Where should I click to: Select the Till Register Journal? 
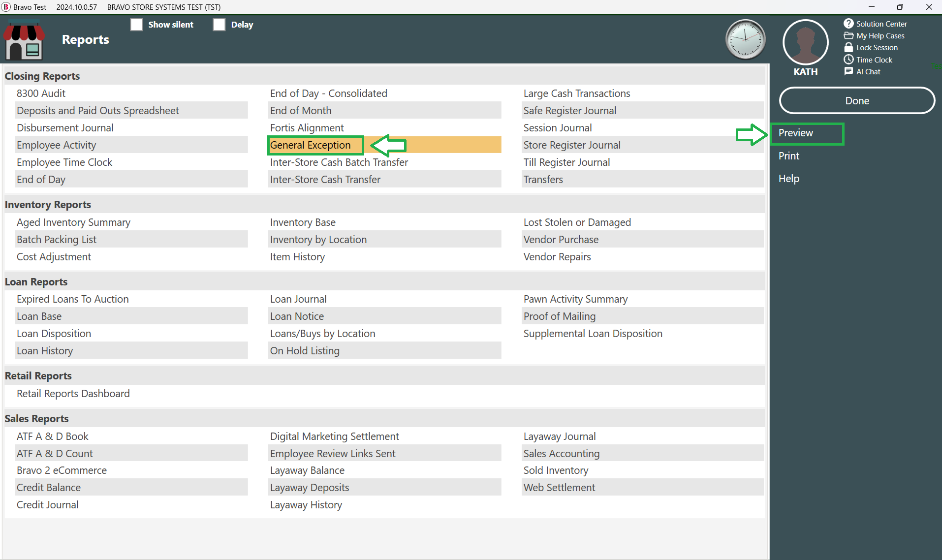(x=643, y=162)
